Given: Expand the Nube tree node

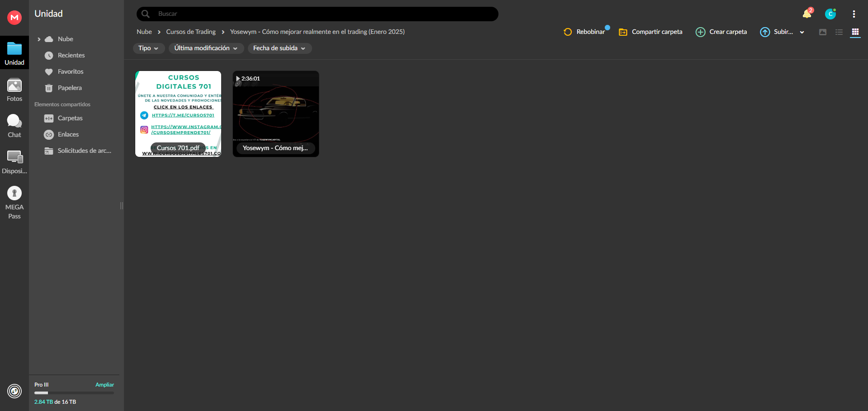Looking at the screenshot, I should point(39,39).
